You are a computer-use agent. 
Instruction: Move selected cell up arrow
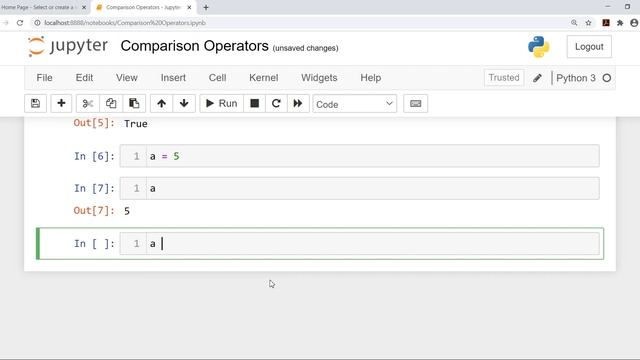click(161, 104)
